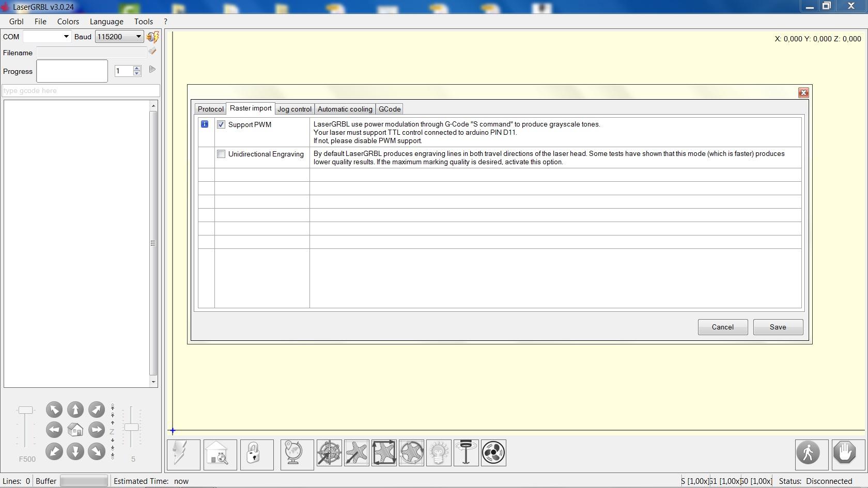Click the lightning Reset button in bottom toolbar
Image resolution: width=868 pixels, height=488 pixels.
(x=183, y=454)
